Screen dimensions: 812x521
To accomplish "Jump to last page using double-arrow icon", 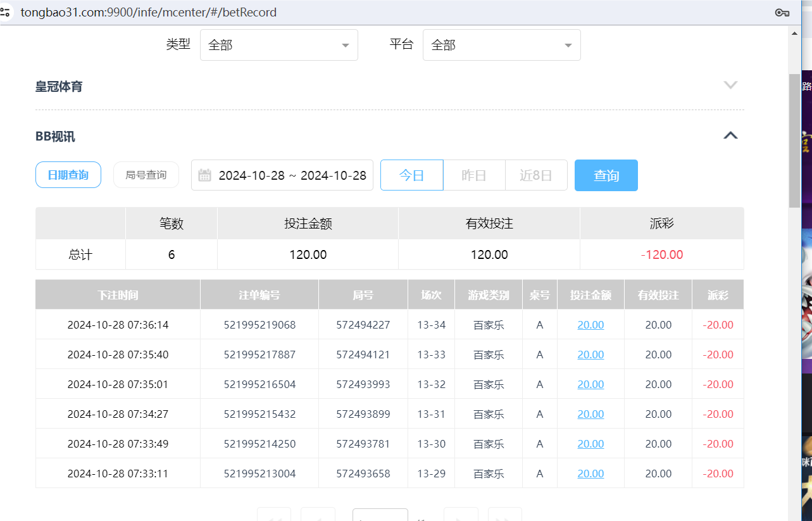I will [x=504, y=517].
